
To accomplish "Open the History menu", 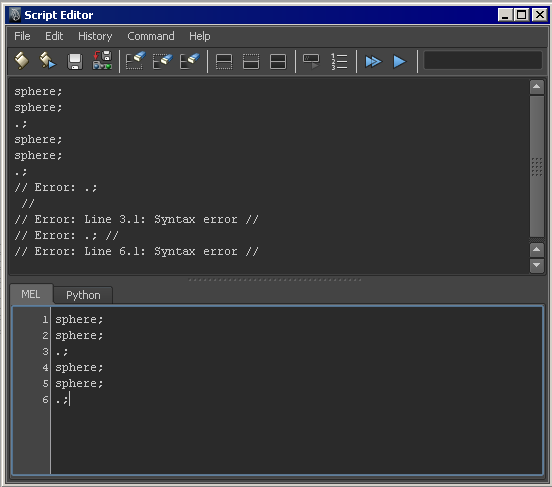I will [x=95, y=36].
